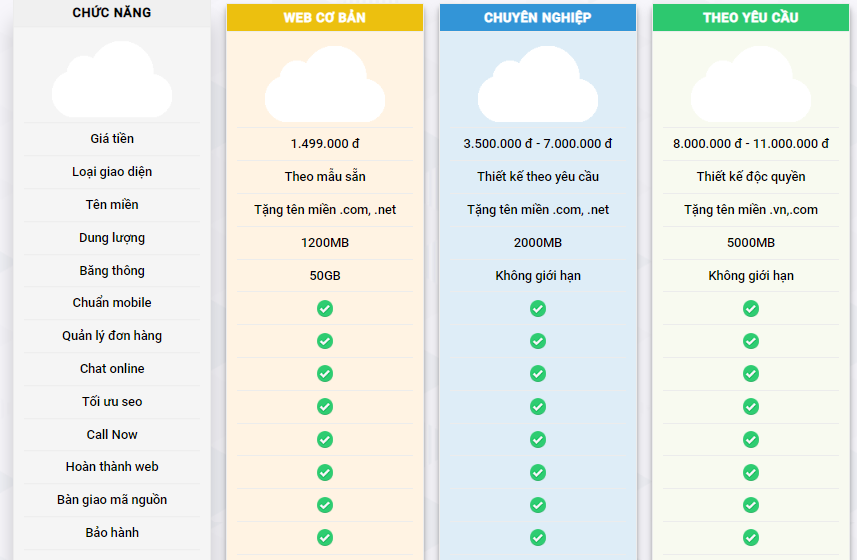Screen dimensions: 857x560
Task: Click the cloud icon under THEO YÊU CẦU
Action: (751, 88)
